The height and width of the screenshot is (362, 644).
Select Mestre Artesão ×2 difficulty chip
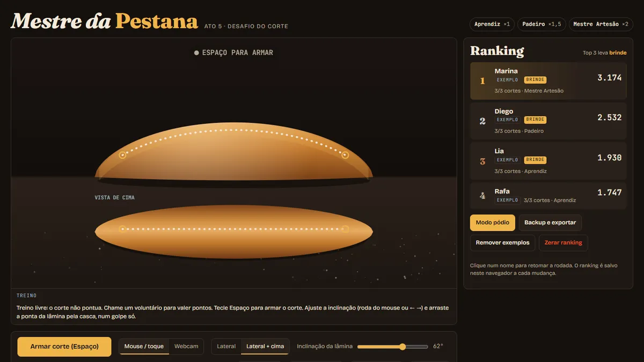point(601,24)
